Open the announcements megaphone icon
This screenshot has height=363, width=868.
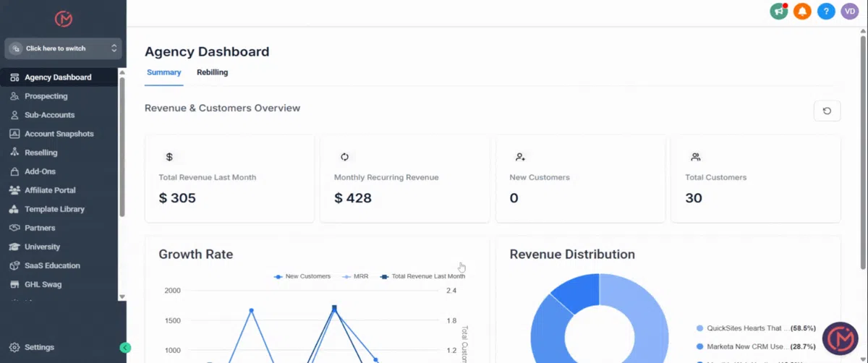click(778, 12)
